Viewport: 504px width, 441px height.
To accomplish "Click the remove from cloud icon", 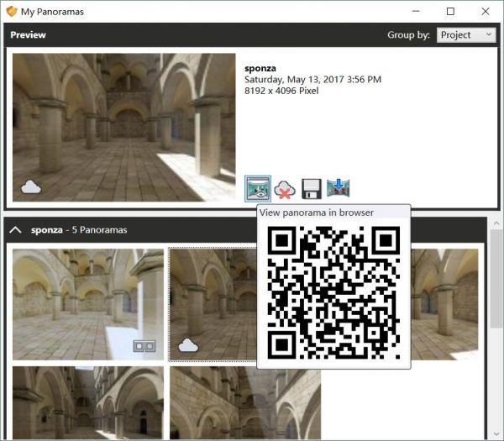I will pos(285,189).
